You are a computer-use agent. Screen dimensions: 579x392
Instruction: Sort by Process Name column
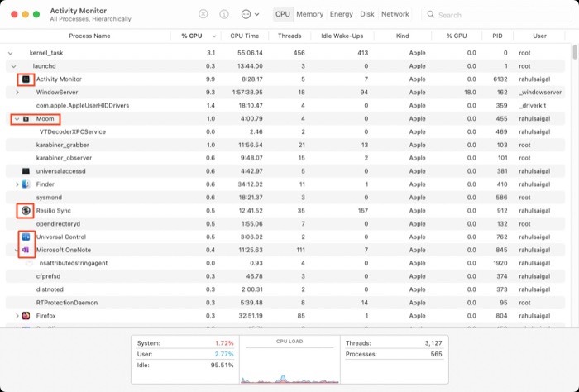point(89,36)
